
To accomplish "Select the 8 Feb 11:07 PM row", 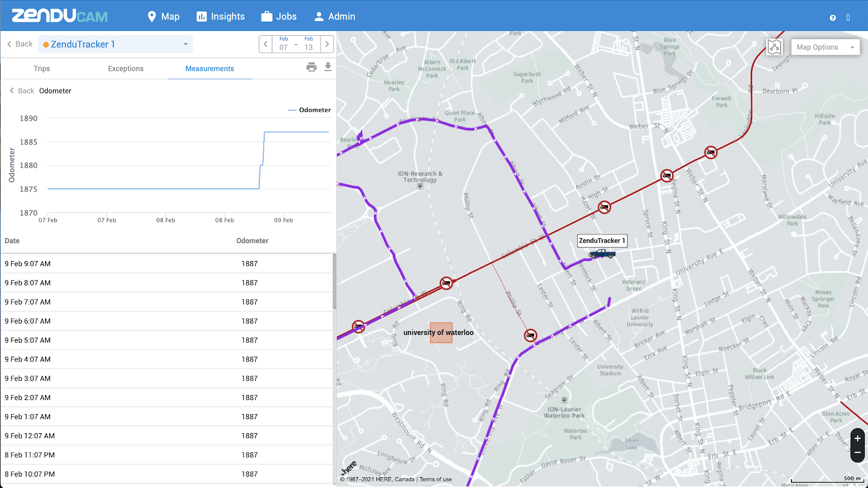I will (x=167, y=455).
